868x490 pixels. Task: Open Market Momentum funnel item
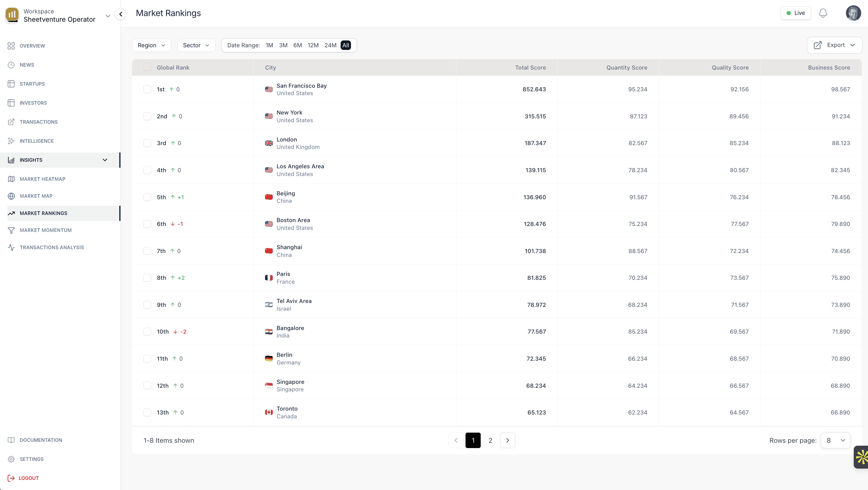pyautogui.click(x=46, y=230)
